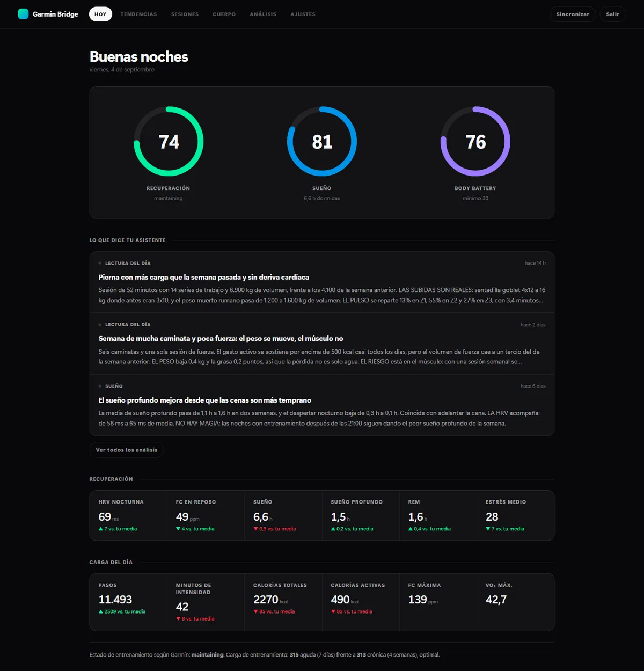Click the 'mínimo 30' label

(475, 198)
